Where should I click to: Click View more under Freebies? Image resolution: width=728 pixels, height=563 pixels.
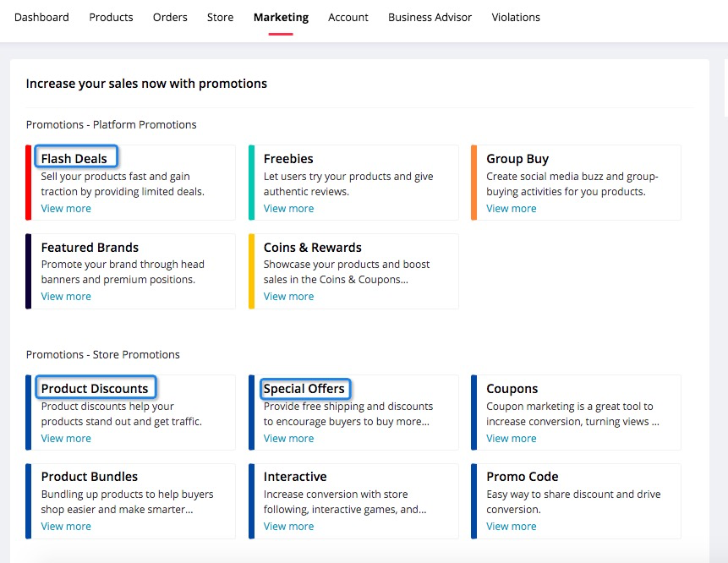point(288,209)
